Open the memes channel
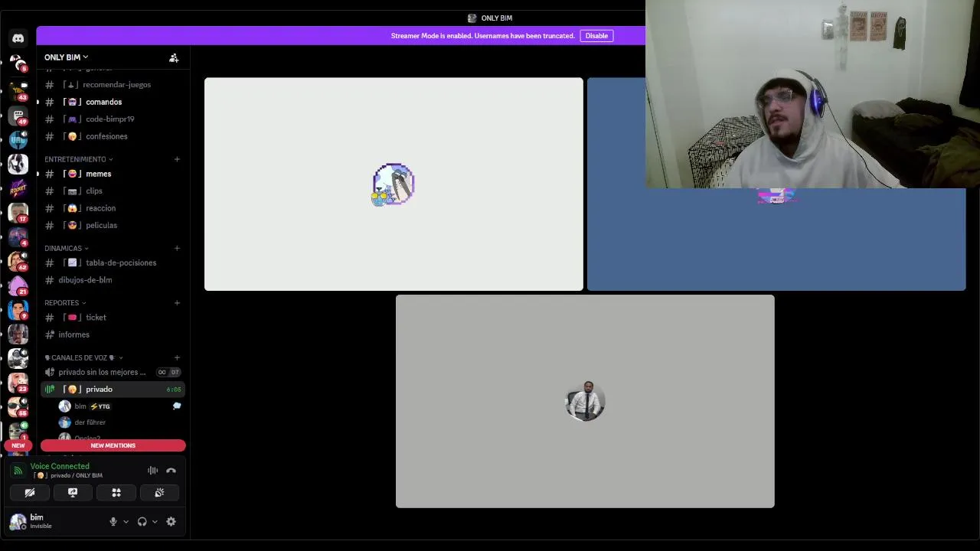 click(x=112, y=174)
